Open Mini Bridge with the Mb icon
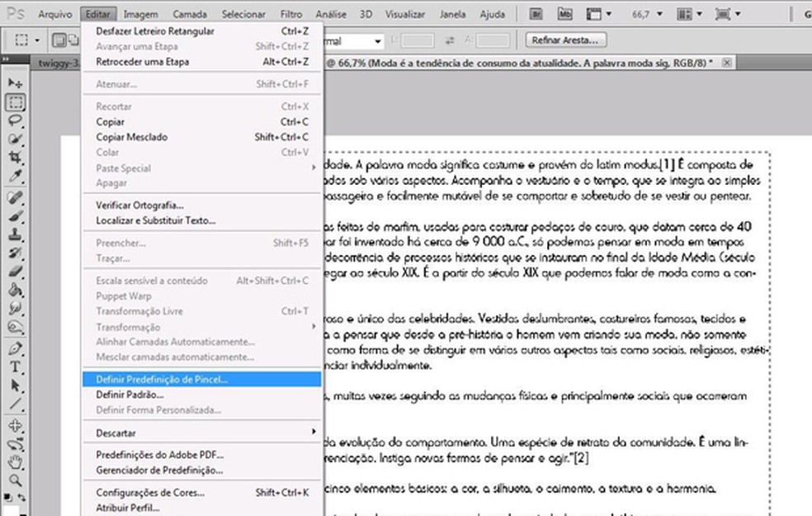The height and width of the screenshot is (516, 812). (x=565, y=14)
